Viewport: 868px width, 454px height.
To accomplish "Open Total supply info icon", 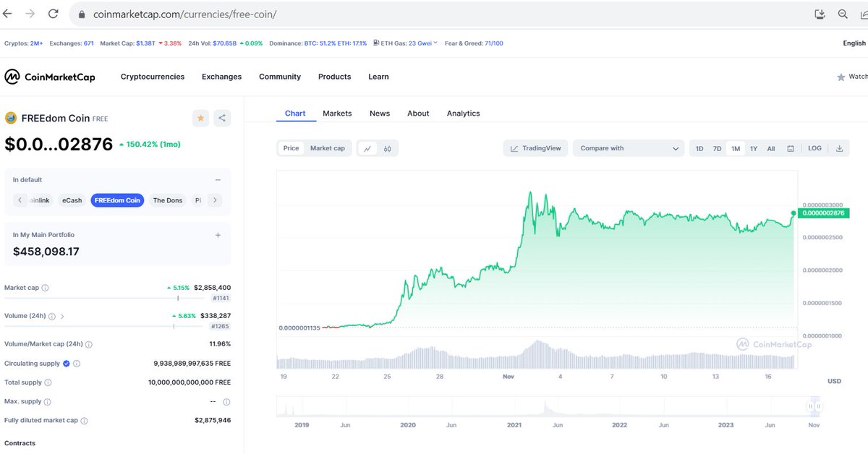I will (48, 382).
